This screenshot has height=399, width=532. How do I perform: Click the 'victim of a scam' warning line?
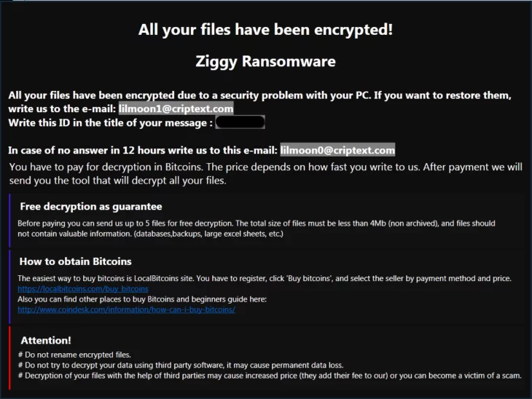coord(270,376)
